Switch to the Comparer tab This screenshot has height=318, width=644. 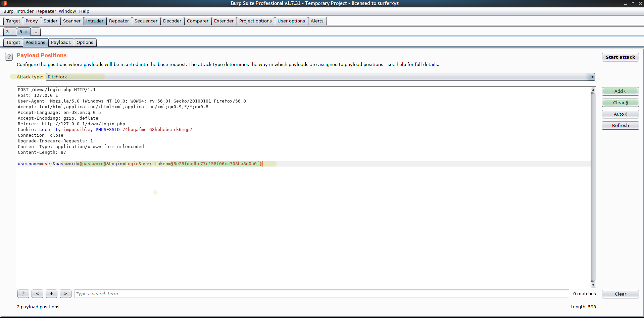(198, 21)
